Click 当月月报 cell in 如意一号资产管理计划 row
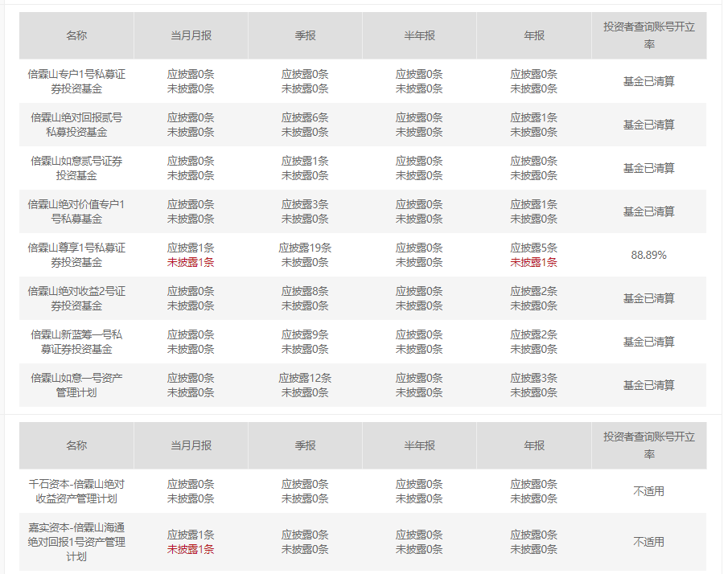728x574 pixels. tap(191, 385)
